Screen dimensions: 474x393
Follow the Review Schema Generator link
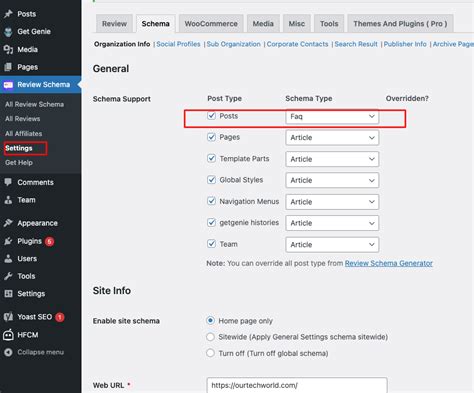[389, 263]
